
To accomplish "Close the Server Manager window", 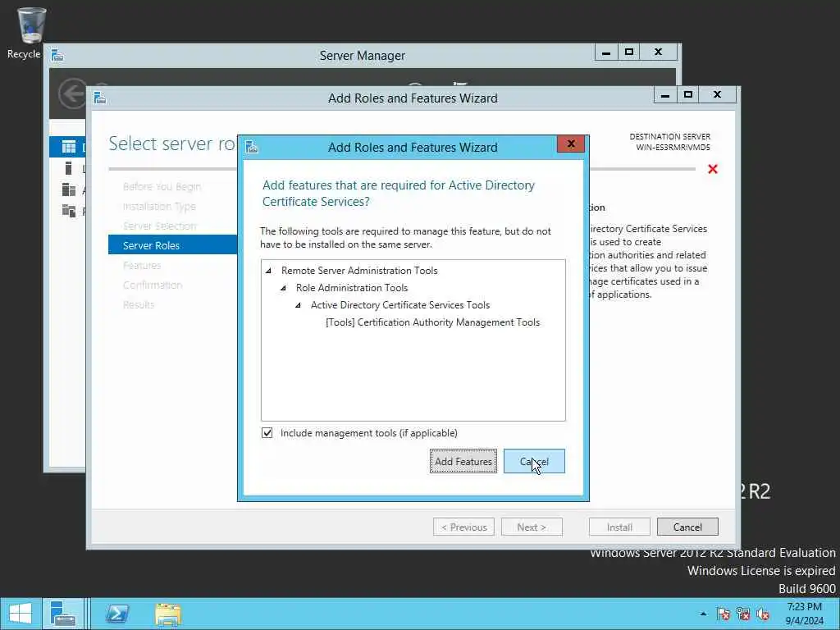I will (x=659, y=52).
